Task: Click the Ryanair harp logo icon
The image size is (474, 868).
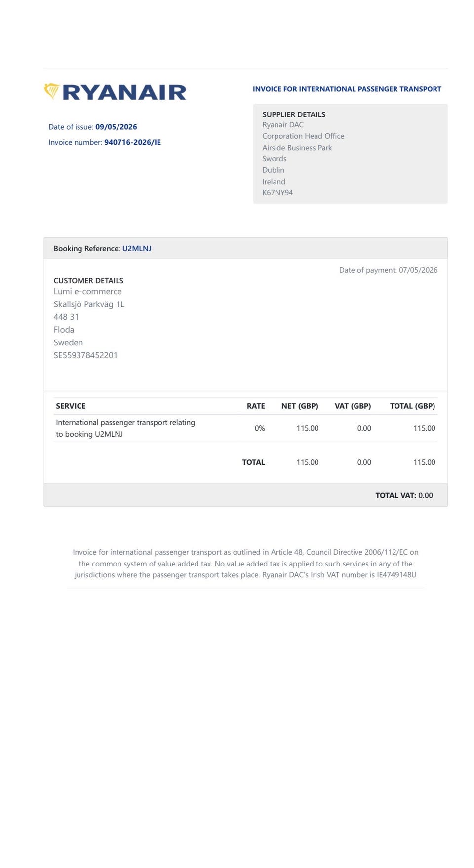Action: pyautogui.click(x=52, y=91)
